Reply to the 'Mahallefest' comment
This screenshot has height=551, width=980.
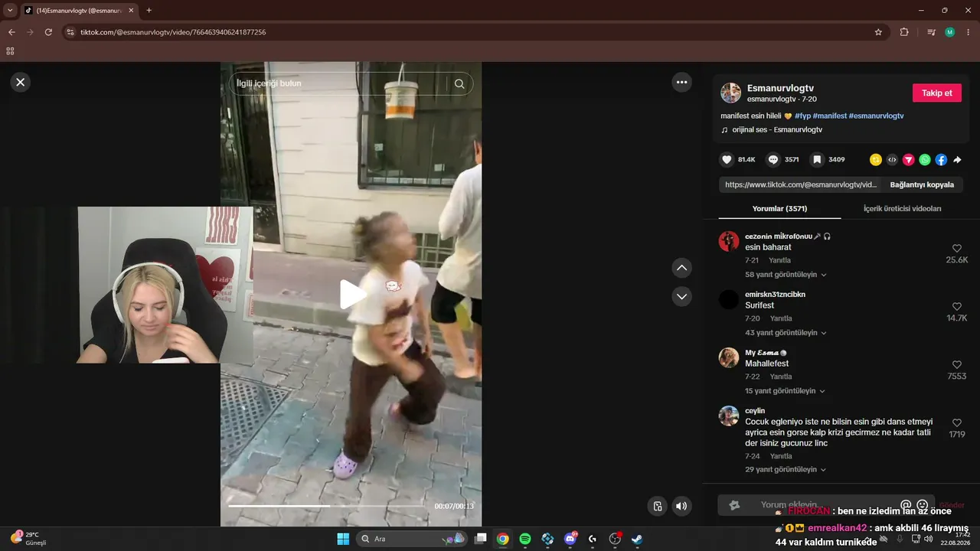pyautogui.click(x=781, y=377)
